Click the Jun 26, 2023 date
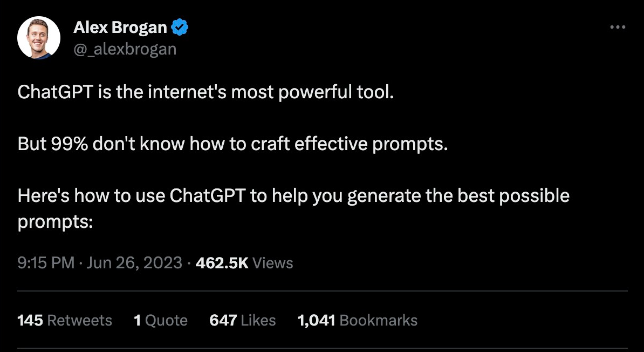Viewport: 644px width, 352px height. coord(134,263)
